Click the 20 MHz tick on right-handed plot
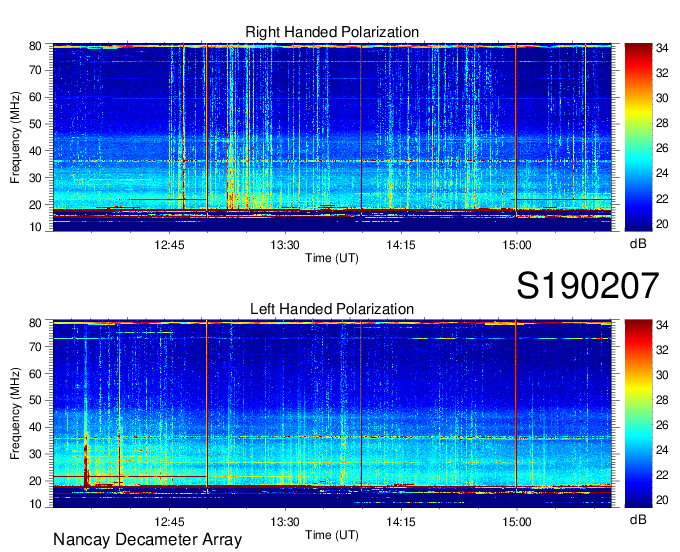 click(x=35, y=205)
